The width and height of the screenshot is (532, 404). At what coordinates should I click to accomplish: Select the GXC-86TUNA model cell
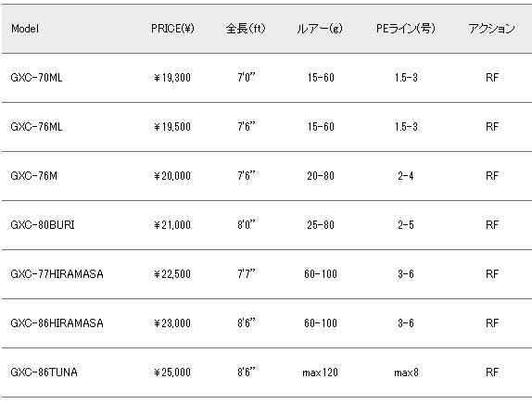(x=44, y=372)
